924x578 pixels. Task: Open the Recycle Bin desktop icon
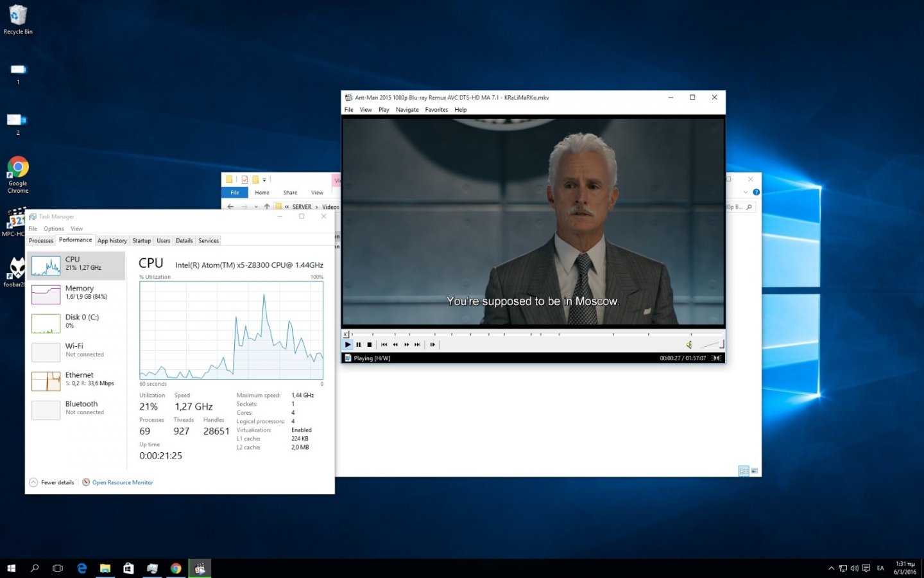click(x=18, y=19)
